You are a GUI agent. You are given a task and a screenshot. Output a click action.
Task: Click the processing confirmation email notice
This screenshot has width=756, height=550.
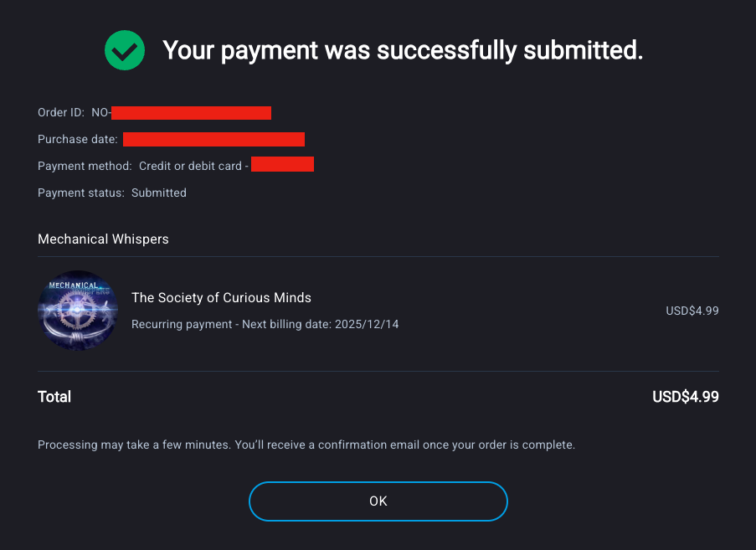click(x=306, y=445)
